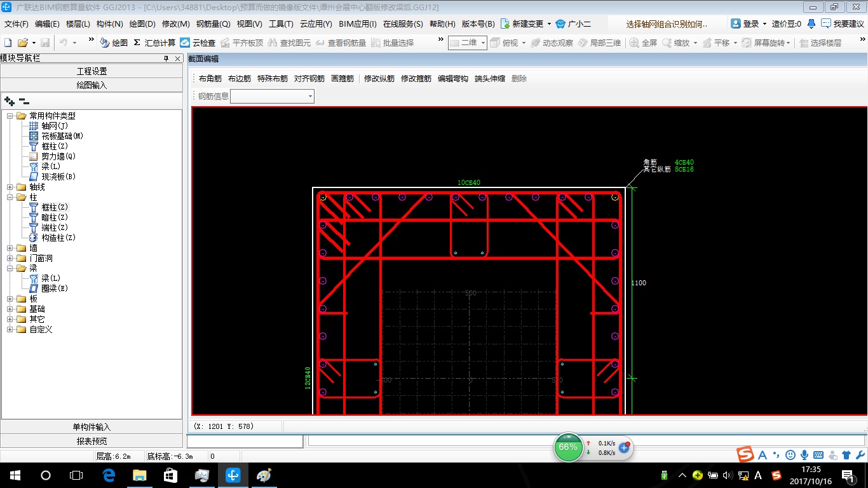868x488 pixels.
Task: Open the 钢筋信息 combo box
Action: (273, 97)
